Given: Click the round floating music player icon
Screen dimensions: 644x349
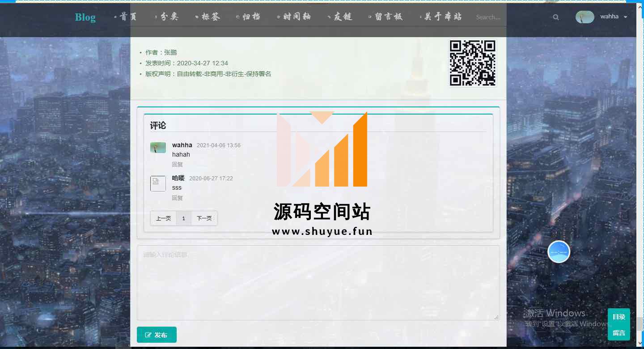Looking at the screenshot, I should tap(559, 251).
